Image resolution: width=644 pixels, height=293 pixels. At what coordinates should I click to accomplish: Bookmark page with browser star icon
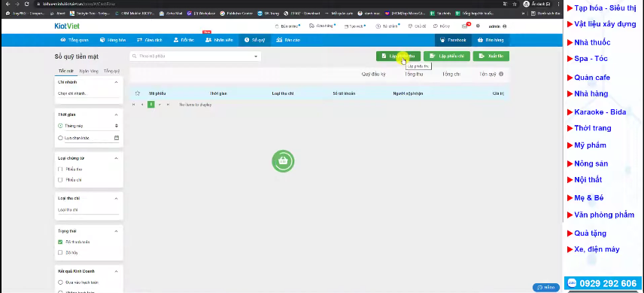[515, 4]
